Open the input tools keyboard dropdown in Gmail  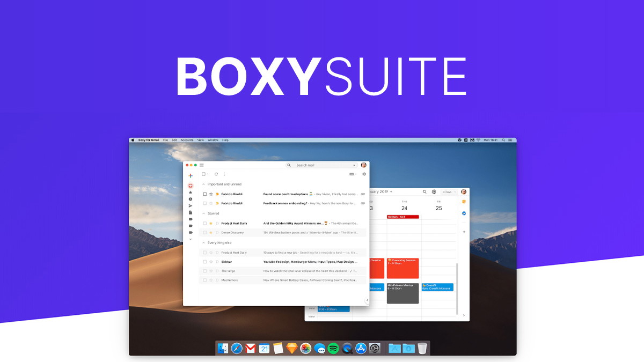353,174
